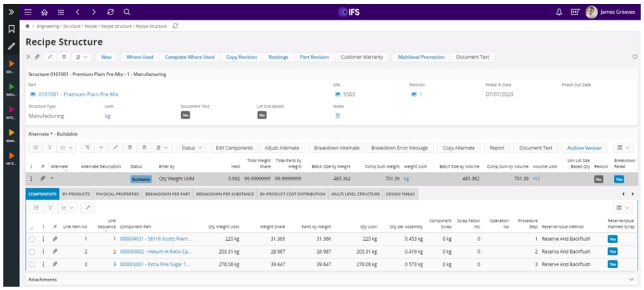Screen dimensions: 644x290
Task: Click Archive Version
Action: click(585, 148)
